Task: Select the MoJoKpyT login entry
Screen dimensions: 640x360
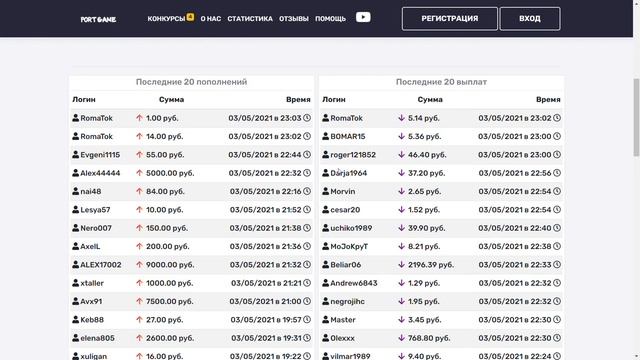Action: pyautogui.click(x=349, y=247)
